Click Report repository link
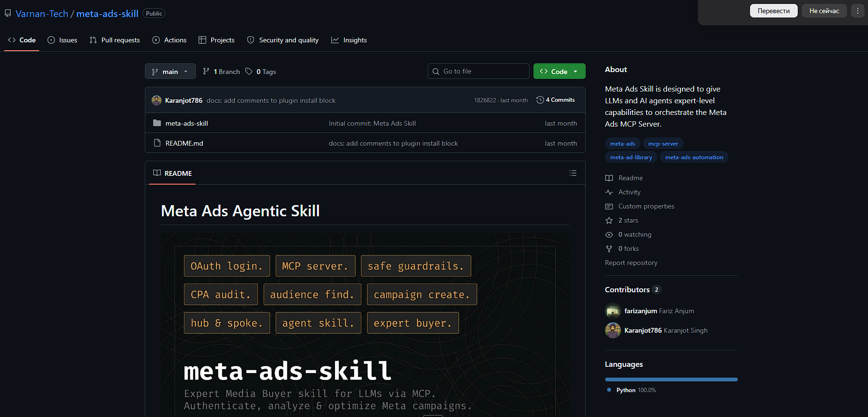The height and width of the screenshot is (417, 868). tap(631, 263)
